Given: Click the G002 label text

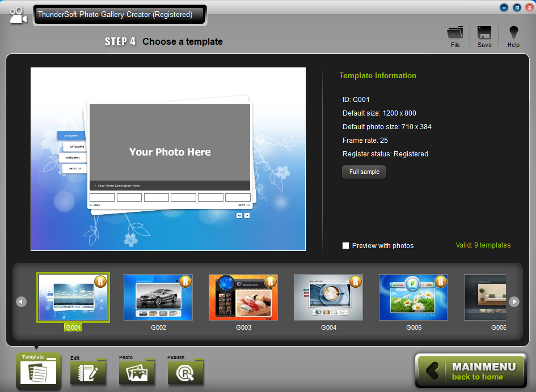Looking at the screenshot, I should tap(158, 327).
